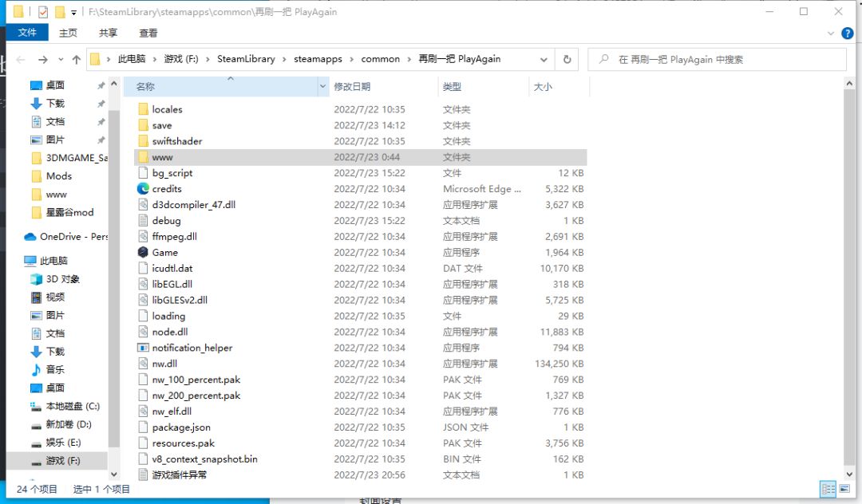Screen dimensions: 862x504
Task: Click navigation pane scrollbar down arrow
Action: tap(114, 474)
